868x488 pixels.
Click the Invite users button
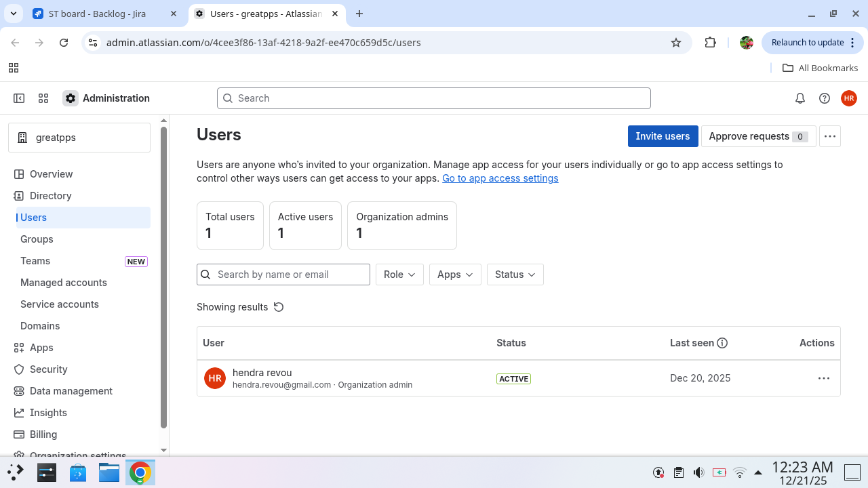tap(663, 136)
